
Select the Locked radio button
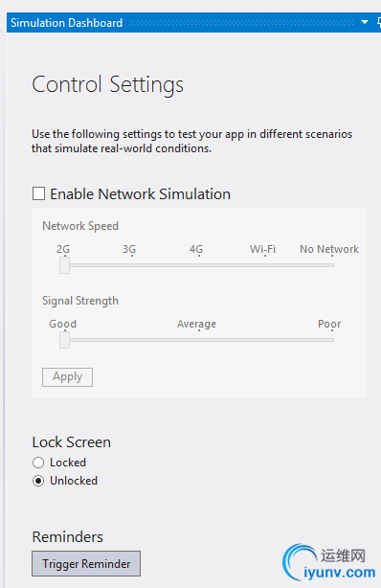tap(38, 463)
